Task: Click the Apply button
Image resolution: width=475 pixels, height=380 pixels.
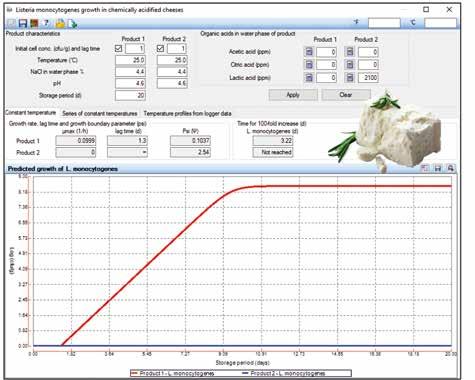Action: click(293, 95)
